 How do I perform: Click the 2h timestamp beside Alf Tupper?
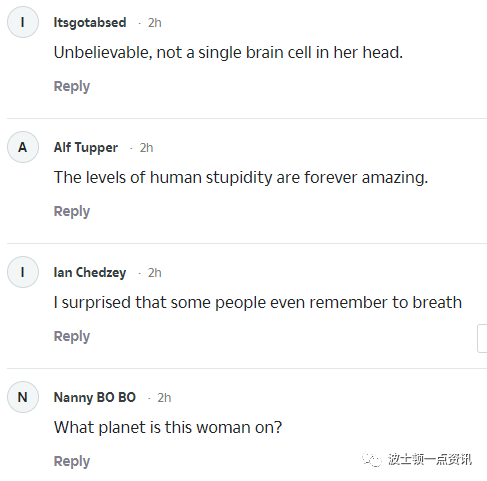pos(146,148)
